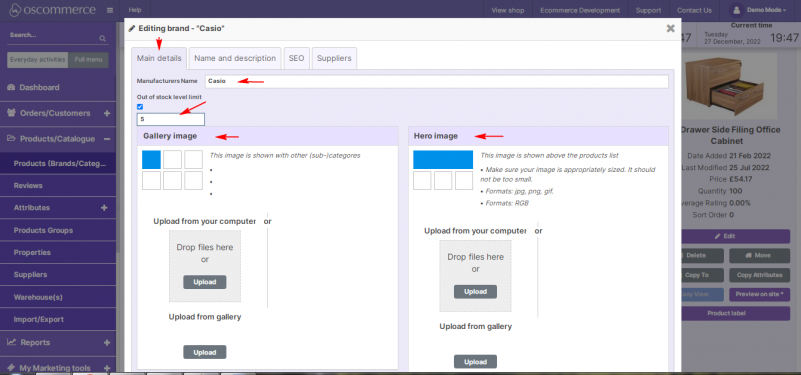Click the Demo Mode user avatar
Viewport: 801px width, 375px height.
click(x=736, y=10)
